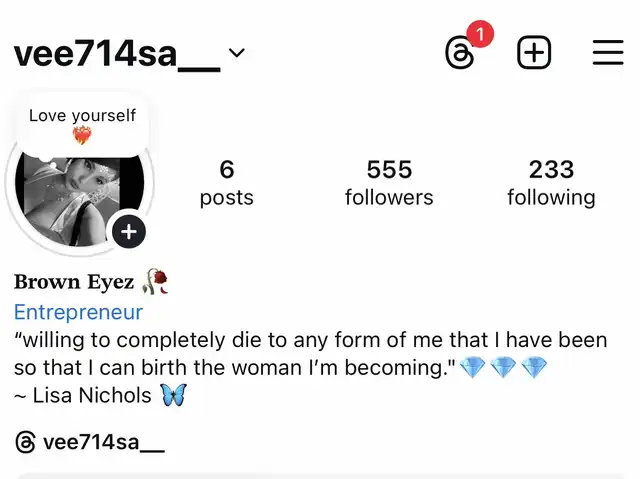Add a story via the profile plus badge

pos(129,231)
